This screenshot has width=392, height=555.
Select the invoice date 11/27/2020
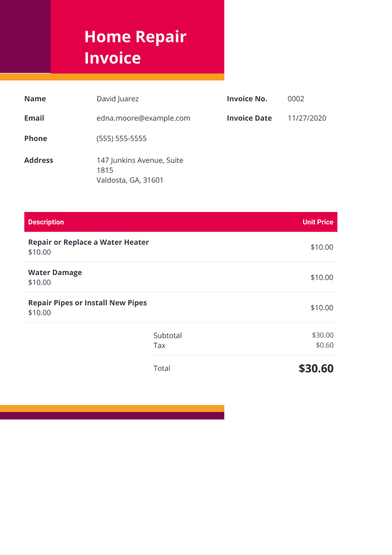click(307, 118)
